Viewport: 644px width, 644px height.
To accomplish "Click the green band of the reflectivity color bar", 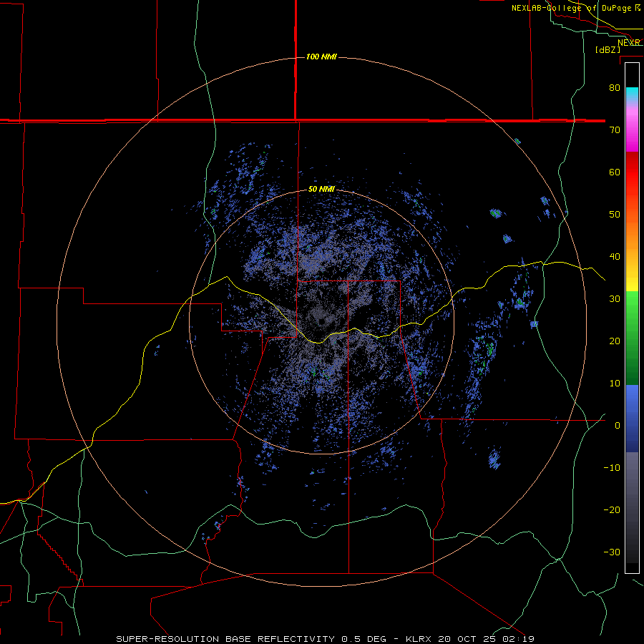I will click(x=632, y=338).
